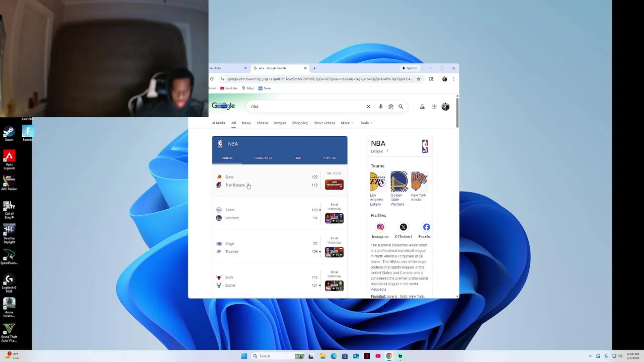Select the Images results tab
Screen dimensions: 644x362
click(x=280, y=123)
